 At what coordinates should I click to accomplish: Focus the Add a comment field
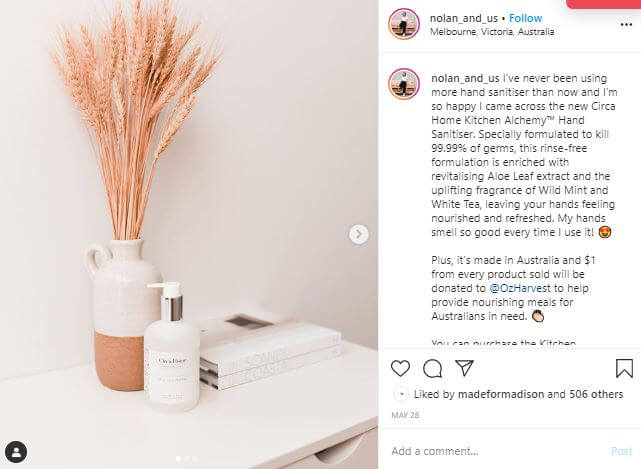coord(497,451)
